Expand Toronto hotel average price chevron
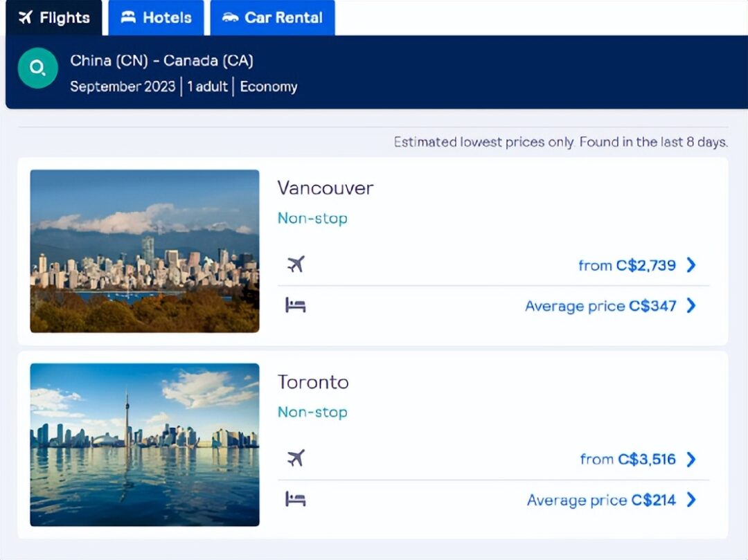The height and width of the screenshot is (560, 748). tap(691, 500)
